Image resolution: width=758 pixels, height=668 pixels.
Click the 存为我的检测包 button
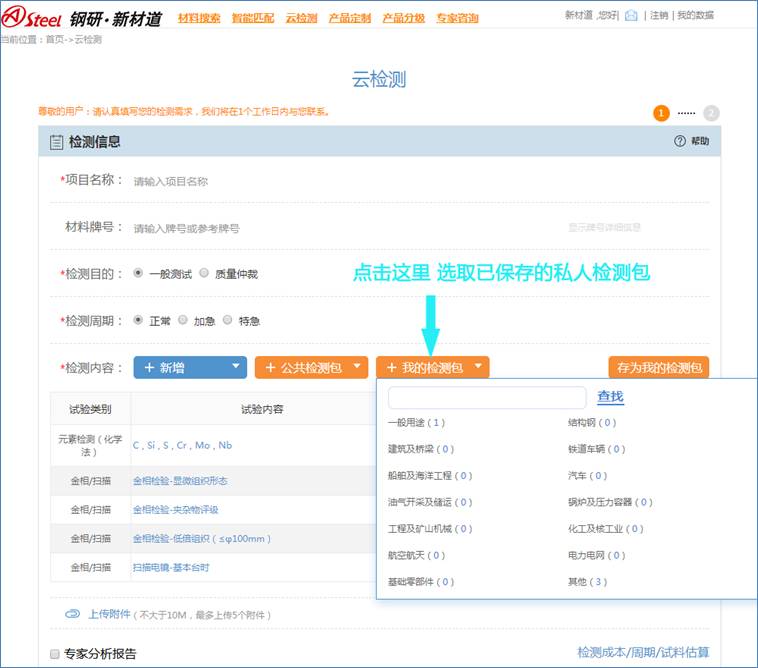[x=659, y=368]
